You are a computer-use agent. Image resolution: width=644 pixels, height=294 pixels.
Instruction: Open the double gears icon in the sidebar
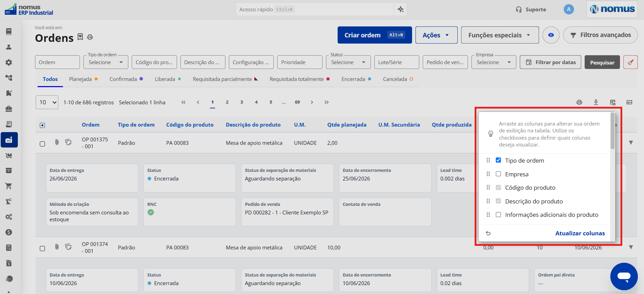9,217
